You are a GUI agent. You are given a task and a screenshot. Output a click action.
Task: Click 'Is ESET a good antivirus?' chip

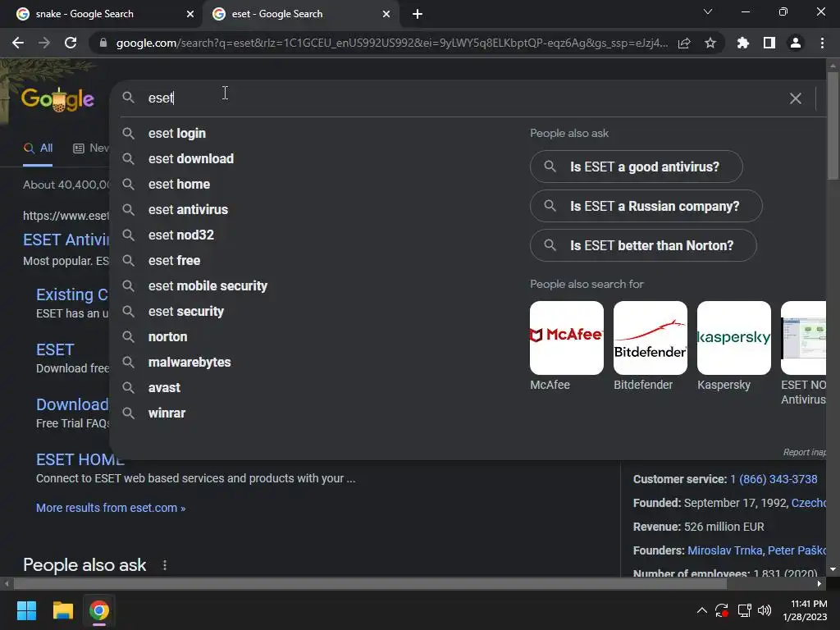click(637, 167)
